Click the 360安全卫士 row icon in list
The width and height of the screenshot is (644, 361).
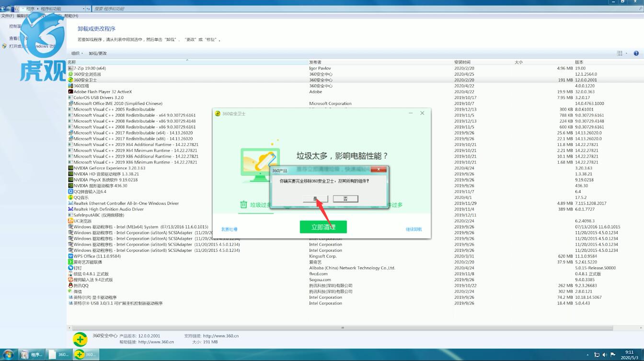point(70,80)
